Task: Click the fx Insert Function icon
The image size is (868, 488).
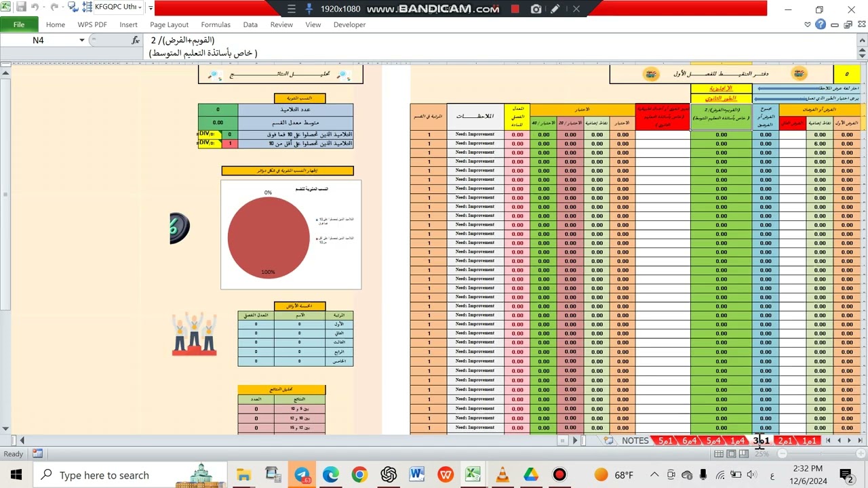Action: pos(136,40)
